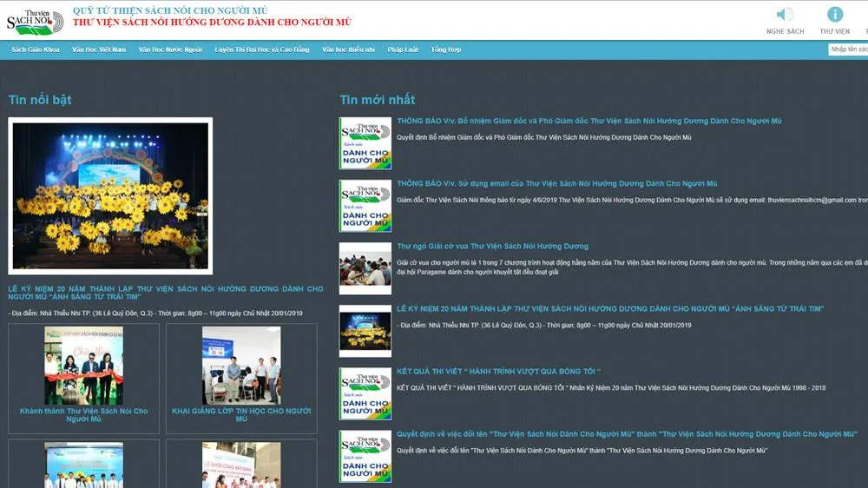Open Luyện Thi Đại Học và Cao Đẳng menu

(x=262, y=49)
